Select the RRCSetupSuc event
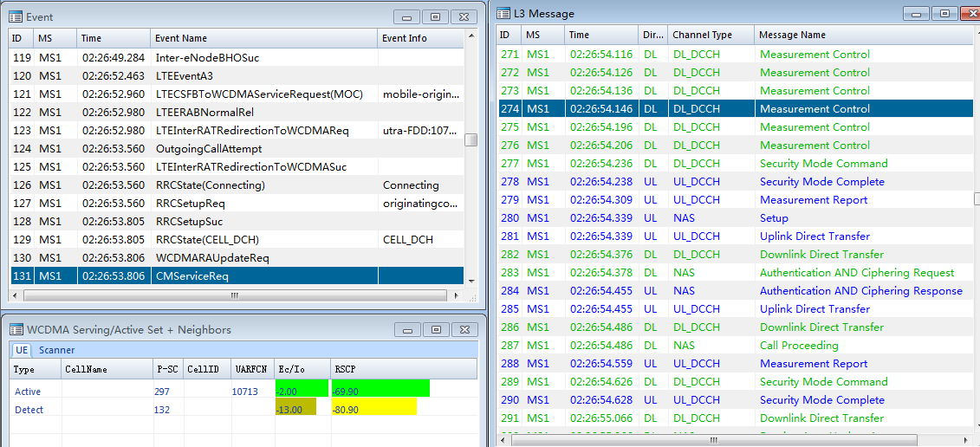The image size is (980, 447). coord(237,221)
